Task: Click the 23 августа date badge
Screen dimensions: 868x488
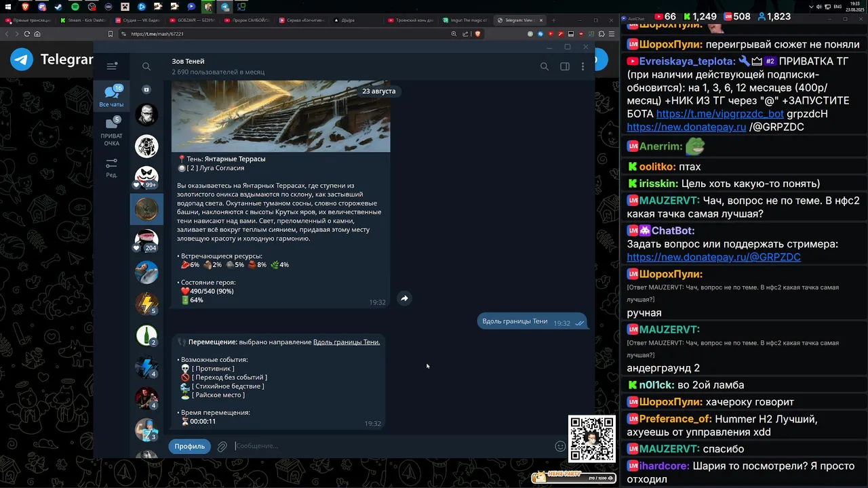Action: tap(378, 91)
